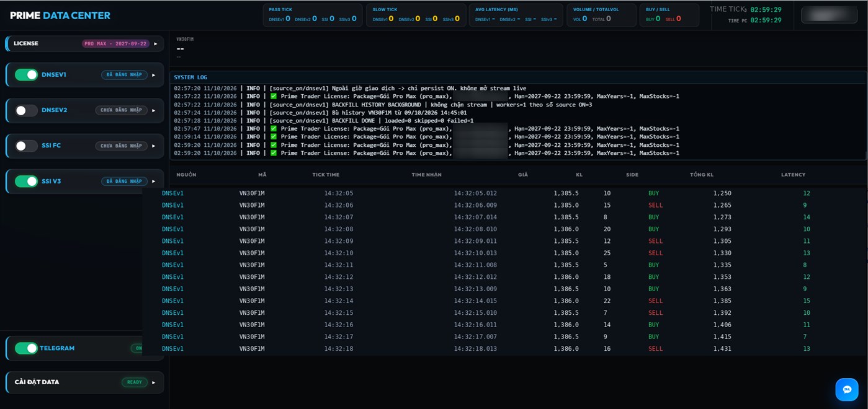This screenshot has width=868, height=409.
Task: Click price 1,386.0 in 14:32:08 row
Action: [x=566, y=229]
